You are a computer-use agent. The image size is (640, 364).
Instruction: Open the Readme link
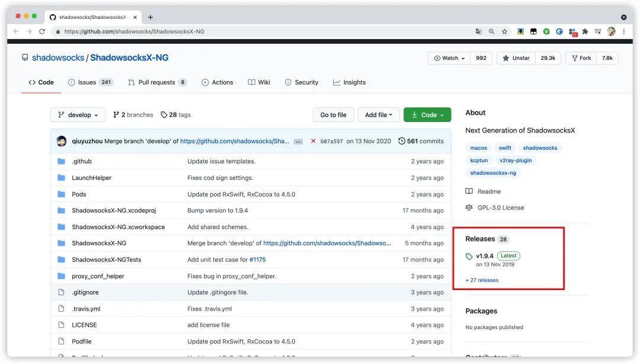tap(484, 192)
